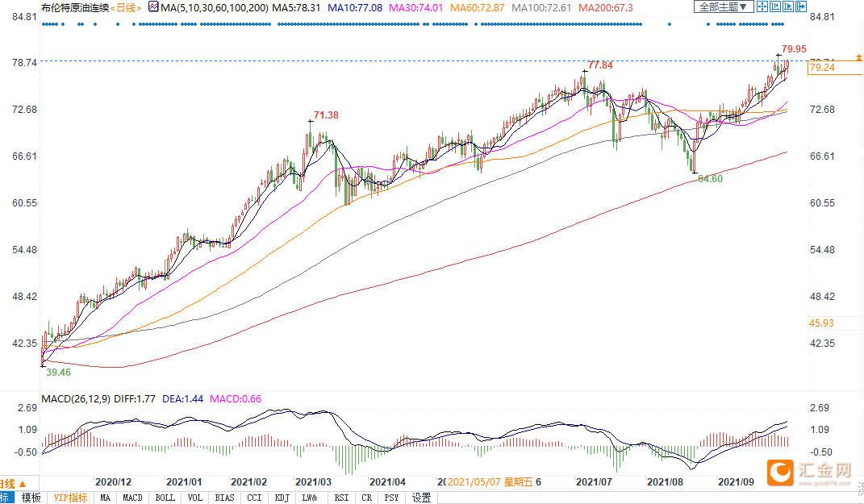Click the 64.60 low price marker
The height and width of the screenshot is (504, 864).
710,178
